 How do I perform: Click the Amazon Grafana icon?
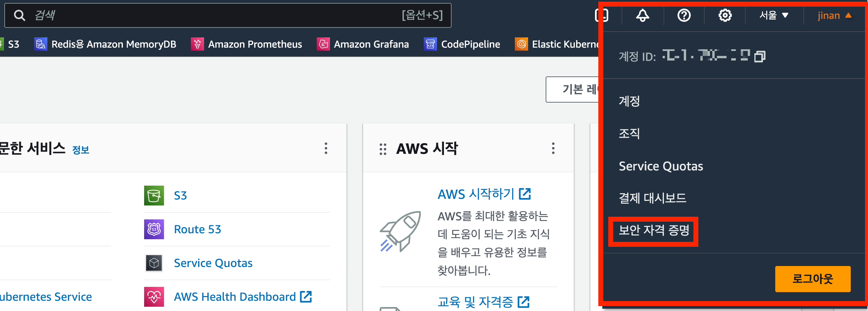point(323,44)
